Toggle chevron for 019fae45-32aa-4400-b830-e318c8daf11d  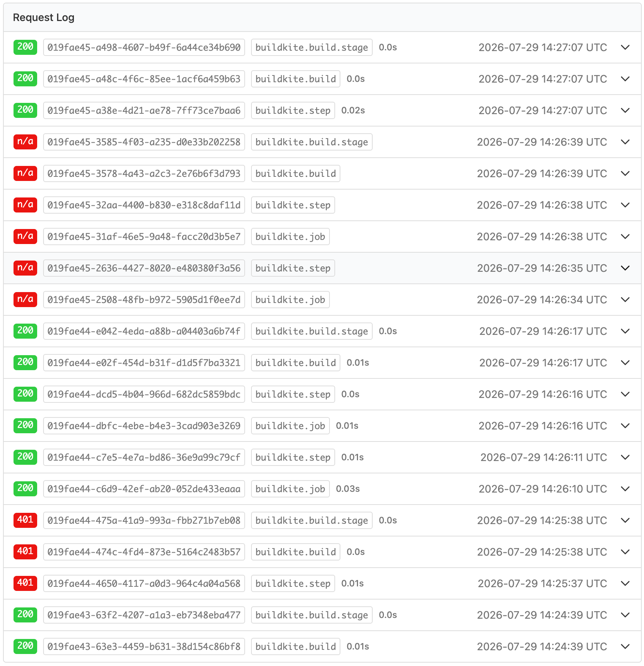(x=625, y=205)
